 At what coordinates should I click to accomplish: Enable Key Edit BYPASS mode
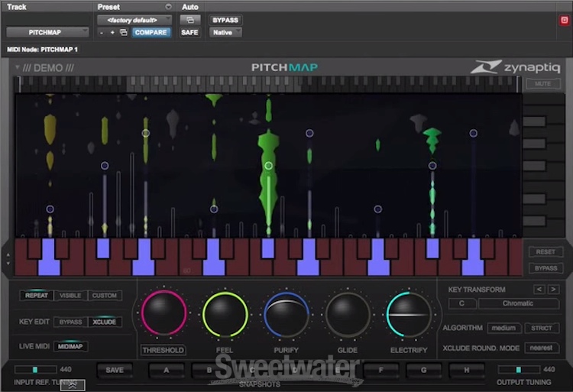(x=70, y=322)
